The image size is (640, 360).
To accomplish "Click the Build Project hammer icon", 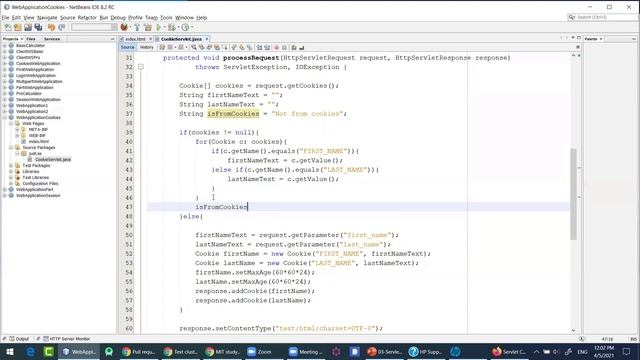I will pos(137,27).
